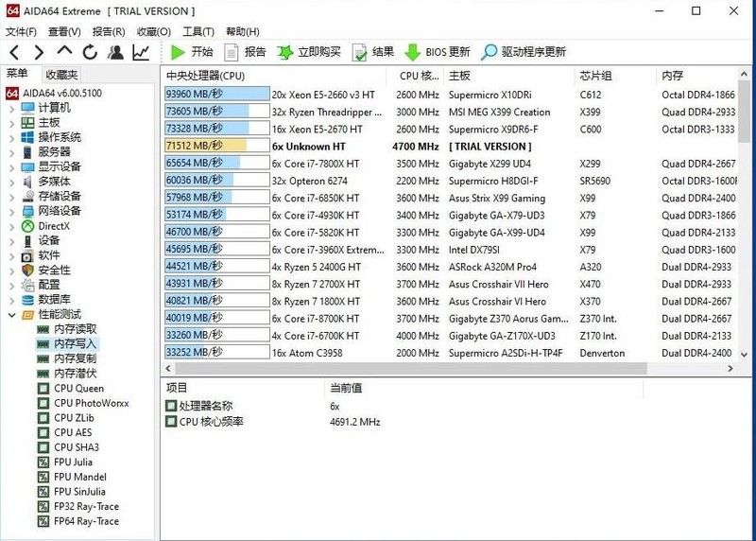Open the 查看(V) menu
Screen dimensions: 756x541
[64, 32]
